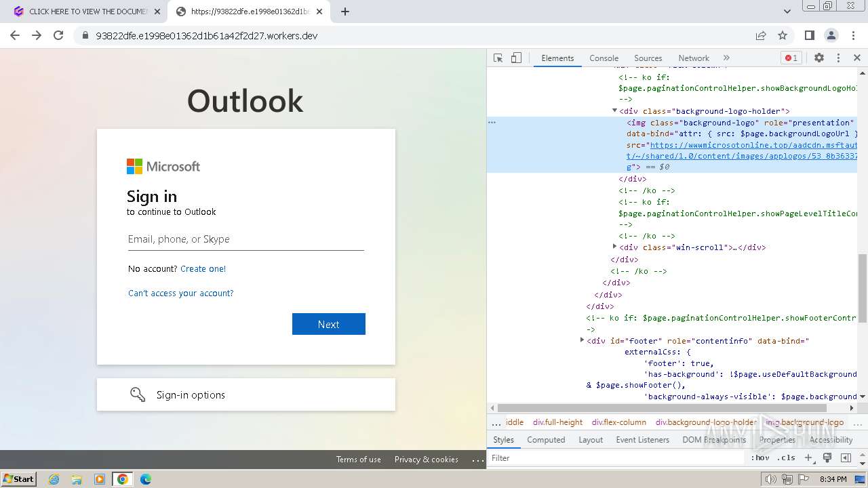Open the Layout tab

591,440
